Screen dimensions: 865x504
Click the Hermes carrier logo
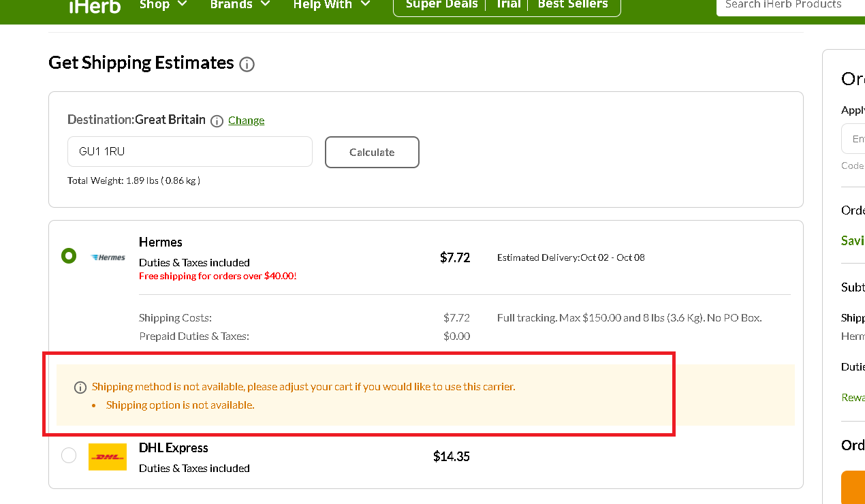tap(108, 257)
